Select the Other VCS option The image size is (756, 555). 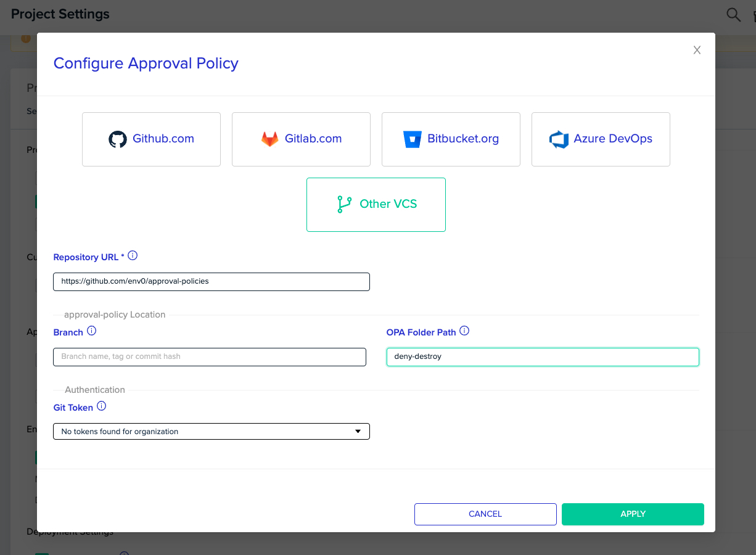click(x=376, y=205)
